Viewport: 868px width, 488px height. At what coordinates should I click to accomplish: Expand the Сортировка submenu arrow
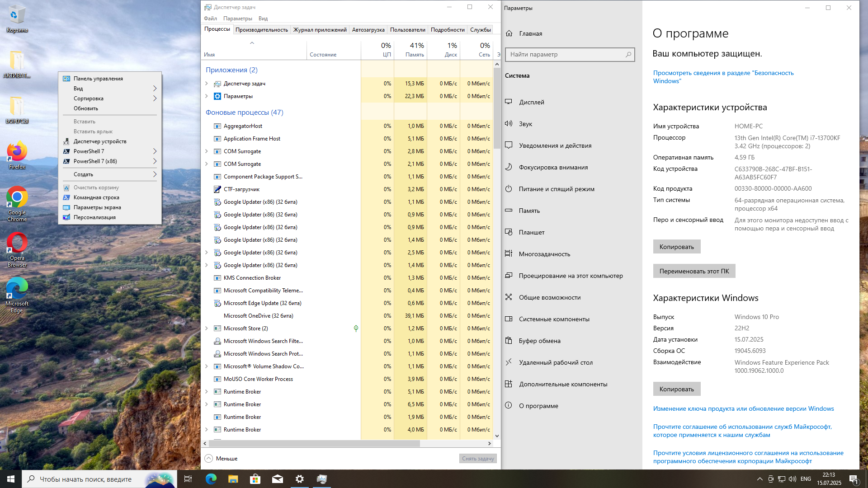(x=155, y=99)
